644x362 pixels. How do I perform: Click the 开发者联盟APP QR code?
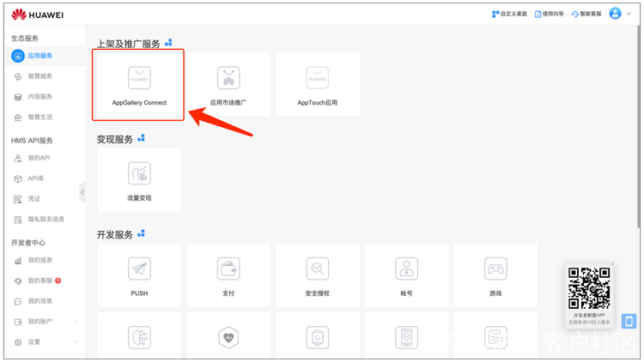589,288
